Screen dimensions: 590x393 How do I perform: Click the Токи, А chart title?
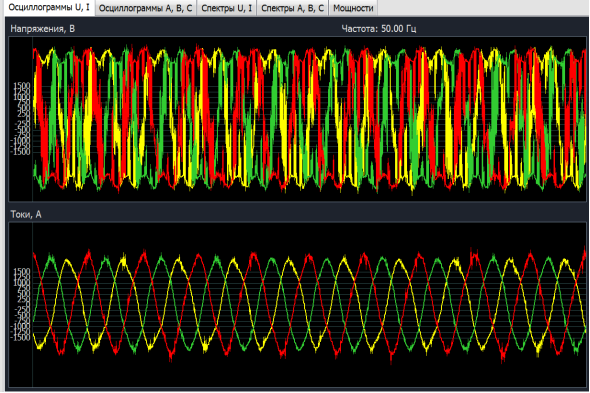[x=26, y=215]
